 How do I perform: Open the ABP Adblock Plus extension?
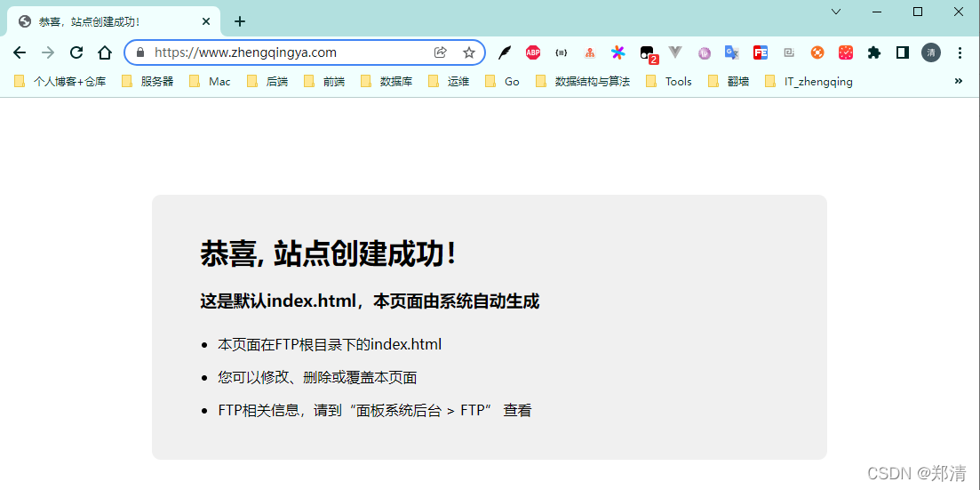(x=532, y=53)
